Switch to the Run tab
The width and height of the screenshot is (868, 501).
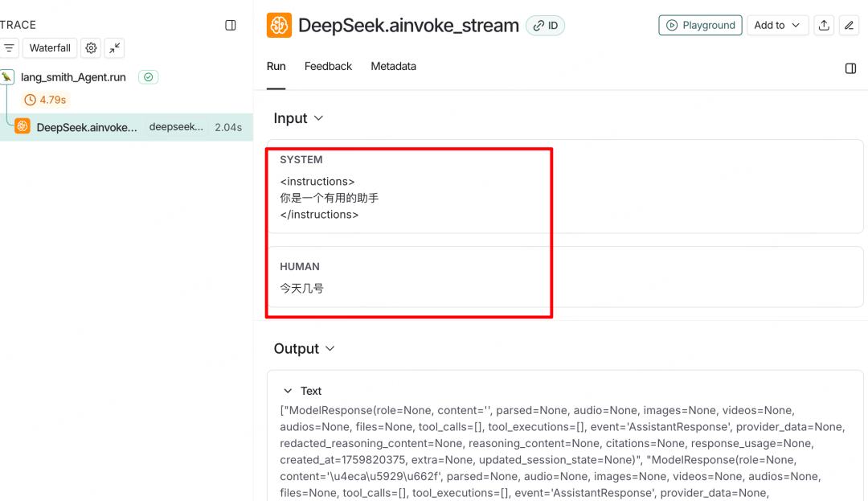(x=276, y=67)
